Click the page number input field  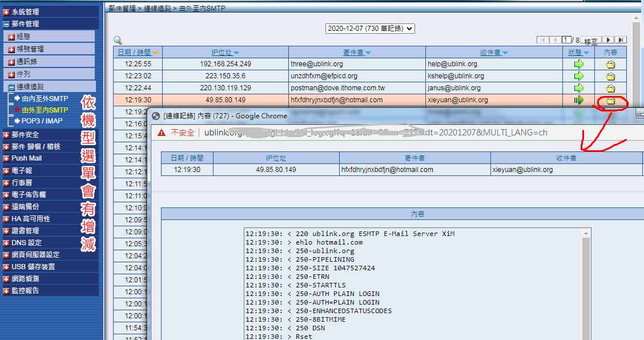[x=567, y=40]
